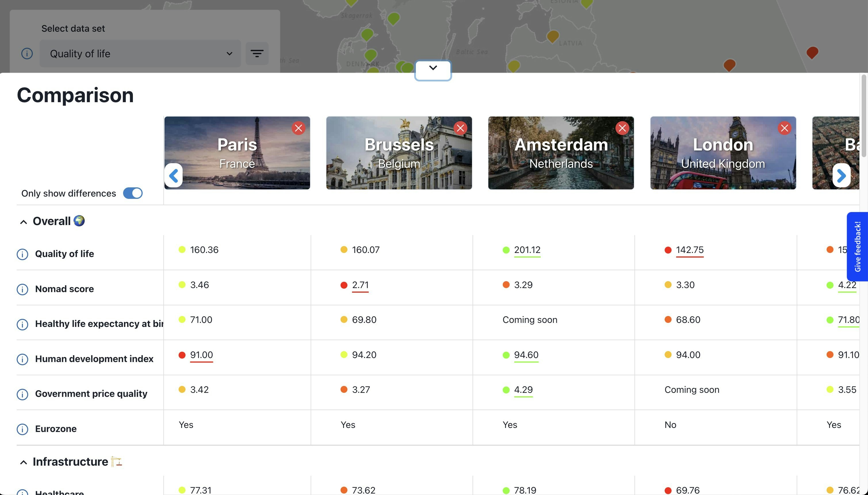Toggle the Only show differences switch

[x=133, y=193]
